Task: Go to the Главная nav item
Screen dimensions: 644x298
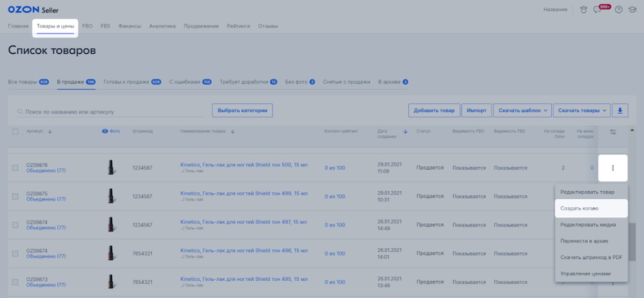Action: coord(18,26)
